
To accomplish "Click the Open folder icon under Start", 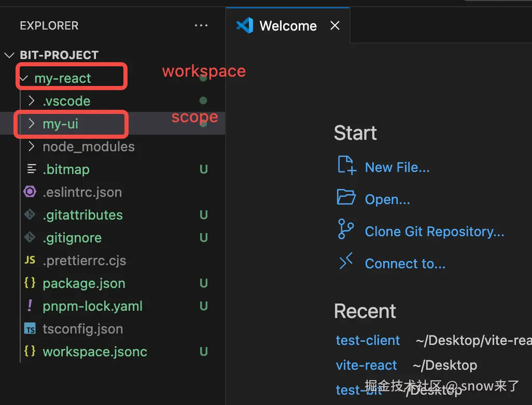I will pyautogui.click(x=346, y=197).
